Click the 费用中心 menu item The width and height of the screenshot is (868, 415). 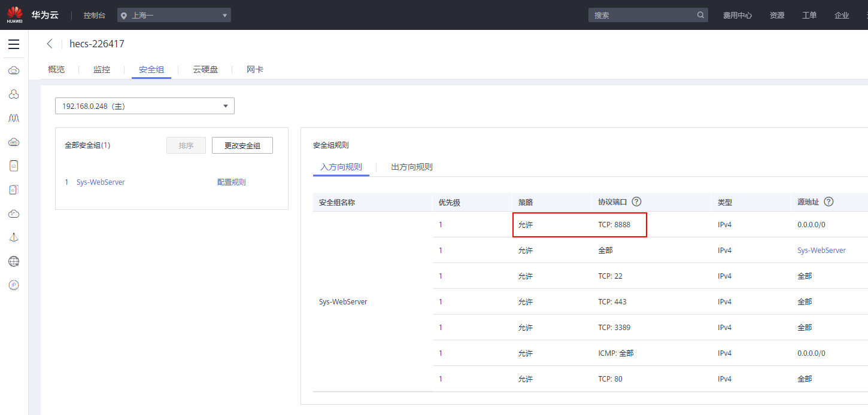coord(737,15)
